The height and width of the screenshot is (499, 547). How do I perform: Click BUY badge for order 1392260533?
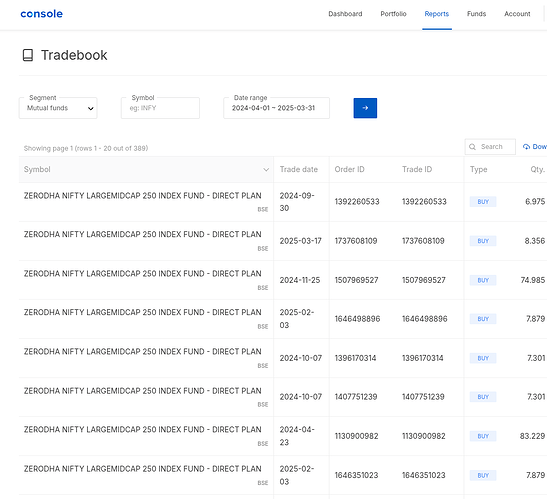tap(483, 202)
